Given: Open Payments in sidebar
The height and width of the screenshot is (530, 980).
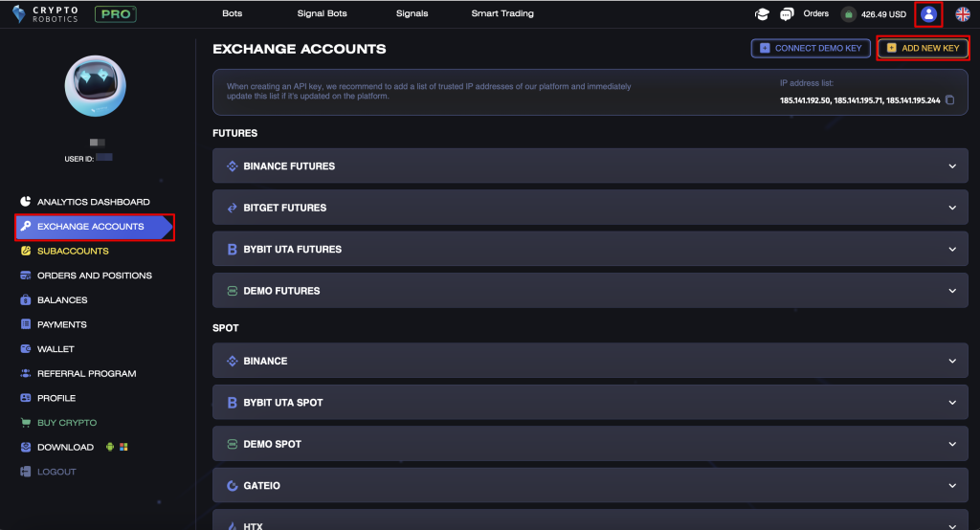Looking at the screenshot, I should pyautogui.click(x=61, y=324).
